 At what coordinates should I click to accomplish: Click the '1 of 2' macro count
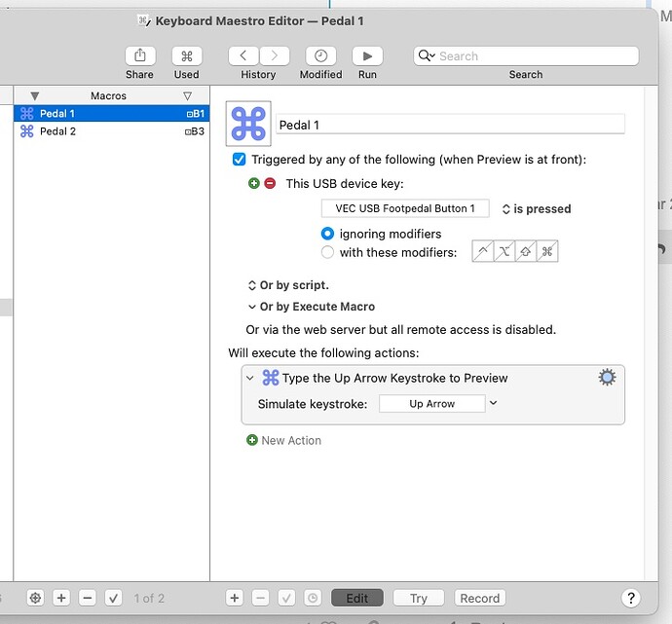(x=149, y=599)
